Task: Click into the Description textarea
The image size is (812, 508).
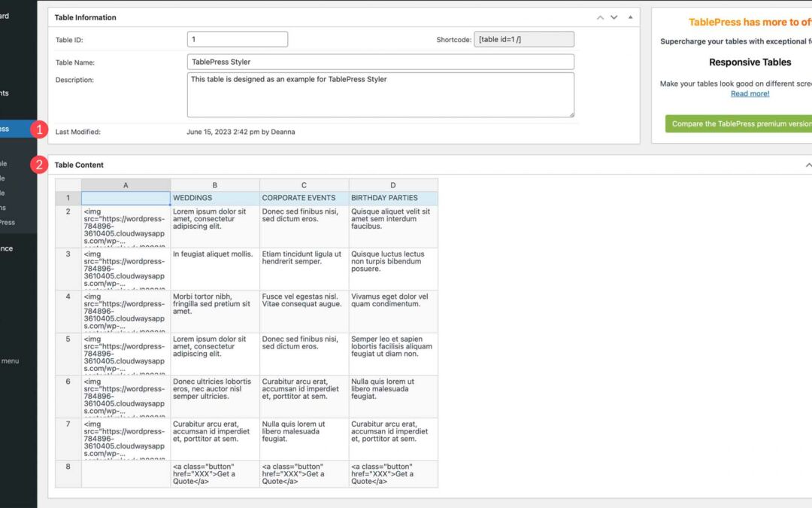Action: pyautogui.click(x=380, y=94)
